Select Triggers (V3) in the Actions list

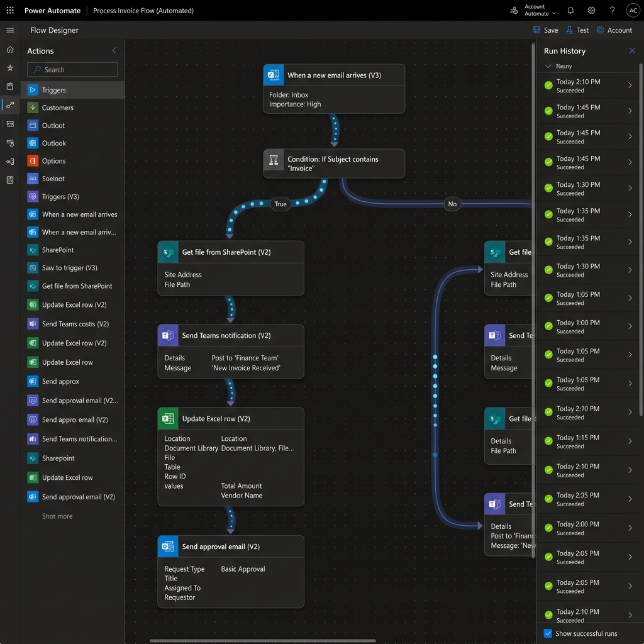coord(73,197)
